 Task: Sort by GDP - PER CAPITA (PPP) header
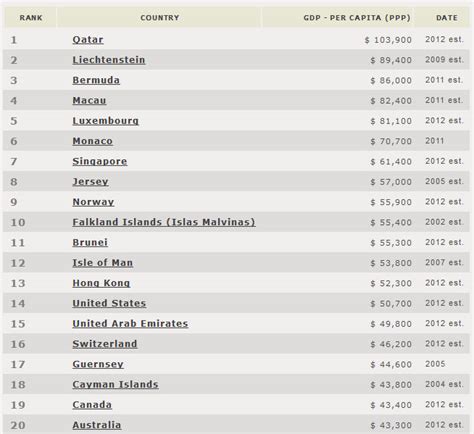(x=357, y=18)
